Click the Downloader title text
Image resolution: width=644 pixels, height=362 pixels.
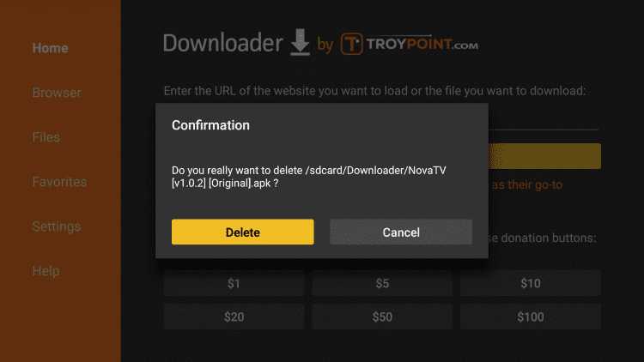(x=222, y=43)
